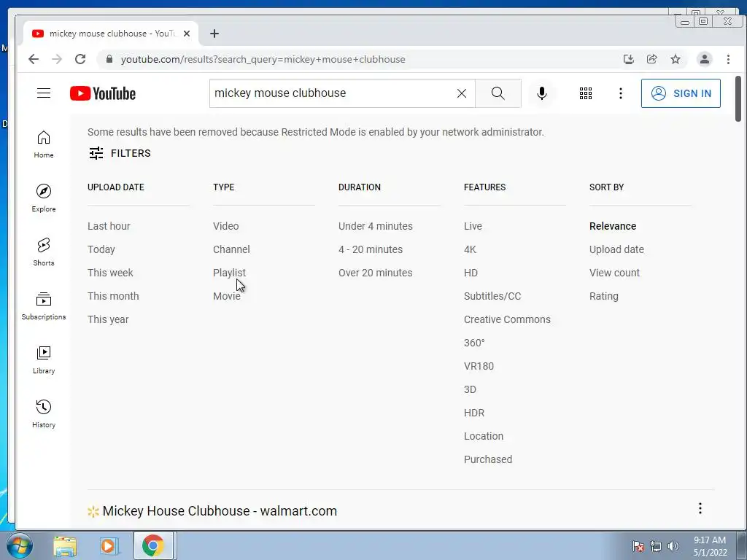This screenshot has width=747, height=560.
Task: Enable 4K feature filter
Action: 470,249
